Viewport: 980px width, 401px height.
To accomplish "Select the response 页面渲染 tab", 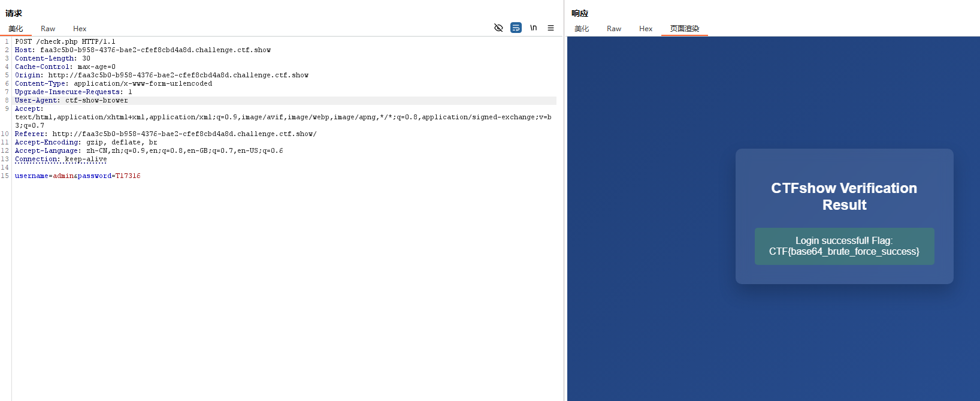I will 685,29.
